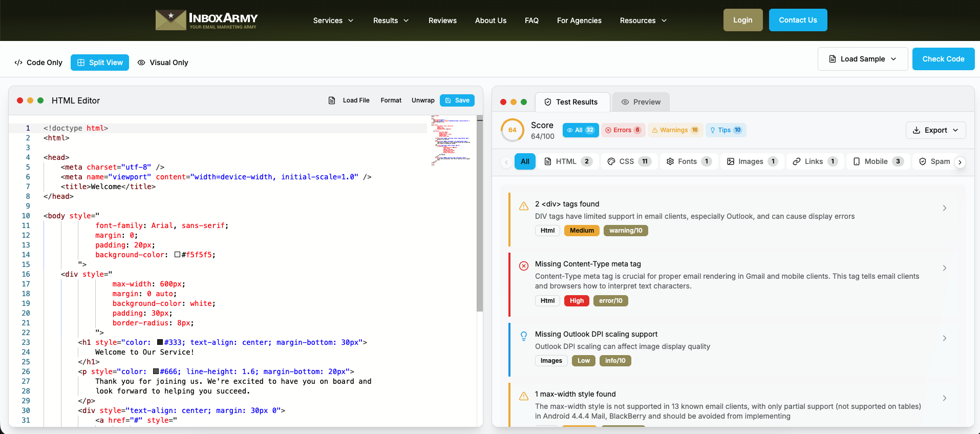The height and width of the screenshot is (434, 980).
Task: Click the Medium severity badge
Action: point(582,231)
